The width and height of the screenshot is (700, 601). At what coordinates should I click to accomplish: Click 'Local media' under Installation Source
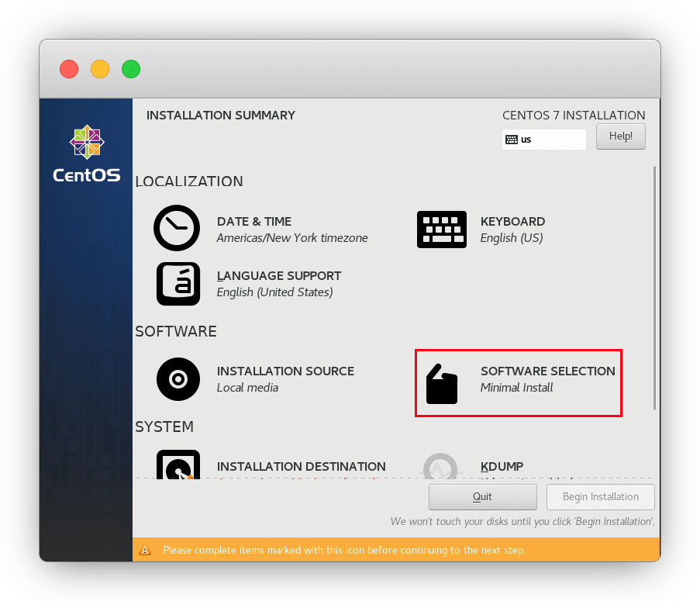[x=247, y=388]
